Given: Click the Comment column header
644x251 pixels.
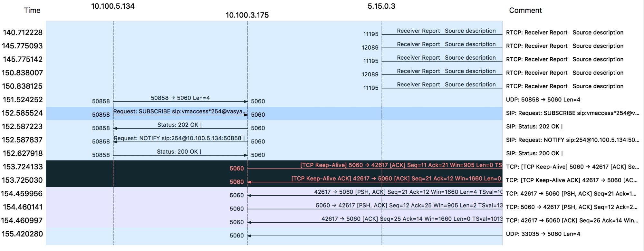Looking at the screenshot, I should click(525, 10).
